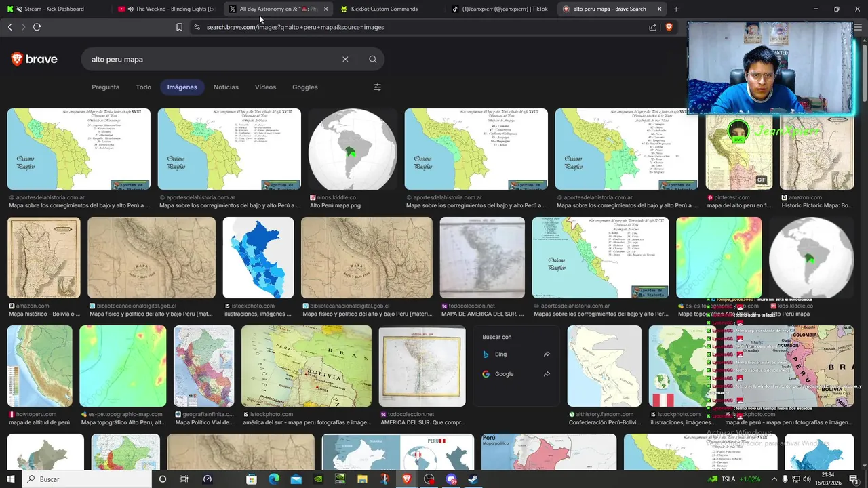Open ninos.kiddle.co Alto Perú mapa.png globe image
The width and height of the screenshot is (868, 488).
point(353,149)
